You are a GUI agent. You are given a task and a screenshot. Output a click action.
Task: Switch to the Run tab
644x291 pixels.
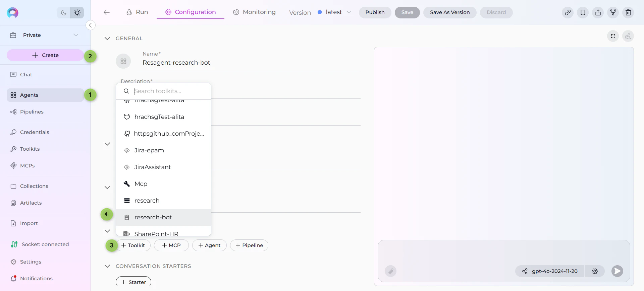(137, 12)
